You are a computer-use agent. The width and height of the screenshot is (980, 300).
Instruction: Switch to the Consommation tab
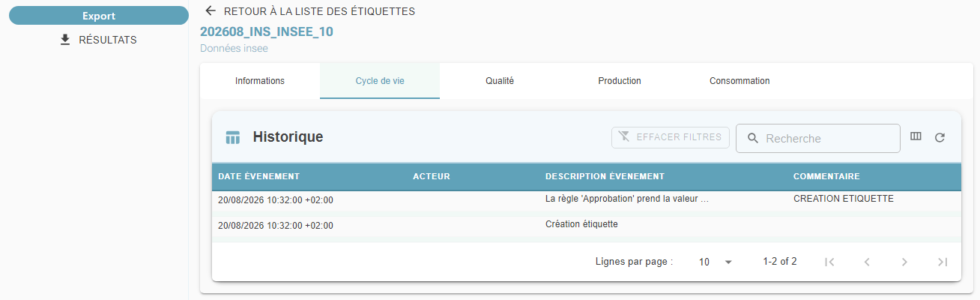coord(739,81)
